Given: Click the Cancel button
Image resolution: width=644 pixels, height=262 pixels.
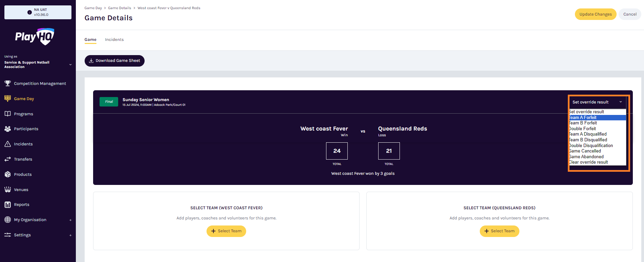Looking at the screenshot, I should pyautogui.click(x=630, y=14).
